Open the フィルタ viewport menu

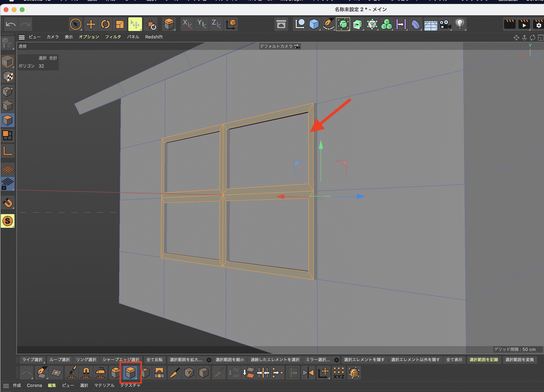point(113,37)
